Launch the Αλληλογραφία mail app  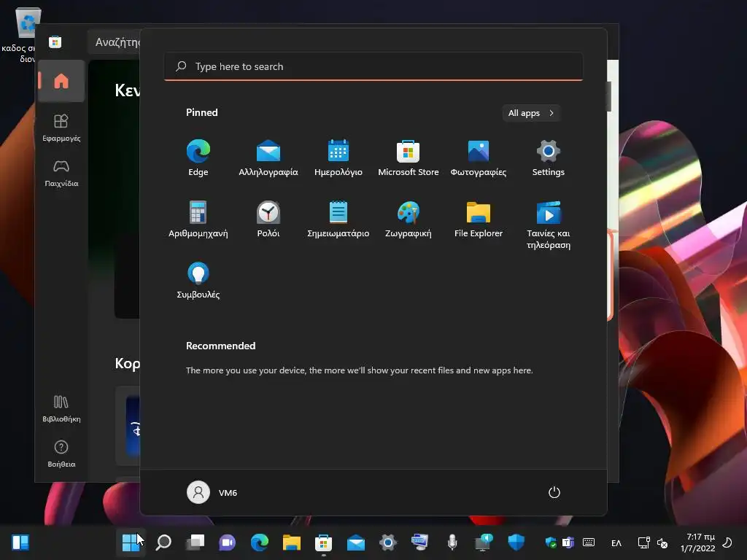pyautogui.click(x=268, y=158)
